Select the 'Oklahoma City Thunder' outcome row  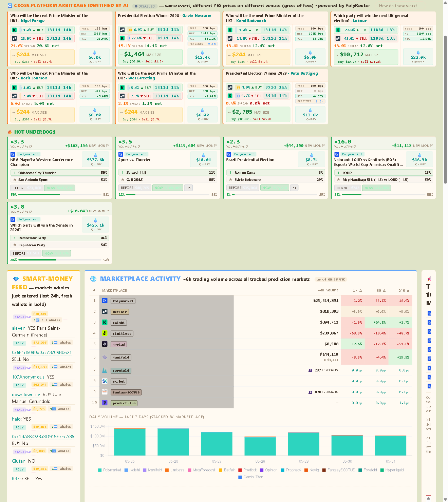point(59,173)
